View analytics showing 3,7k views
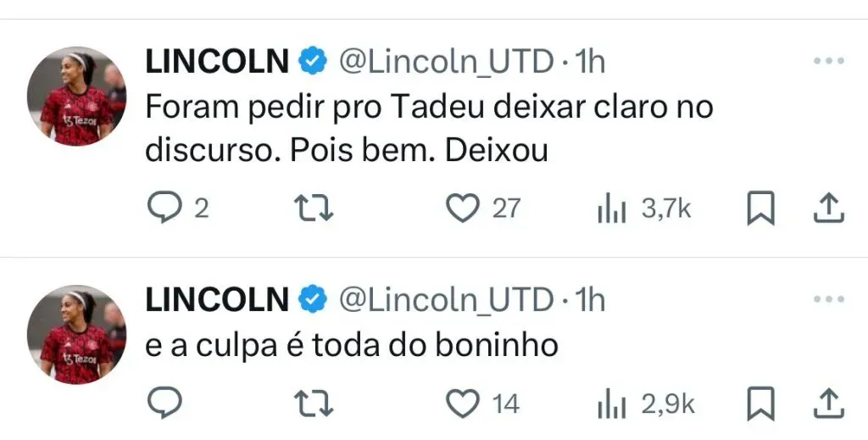Viewport: 868px width, 440px height. tap(611, 209)
